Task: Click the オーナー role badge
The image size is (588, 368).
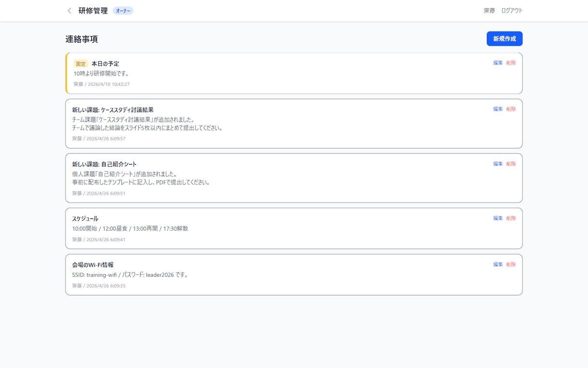Action: [x=123, y=11]
